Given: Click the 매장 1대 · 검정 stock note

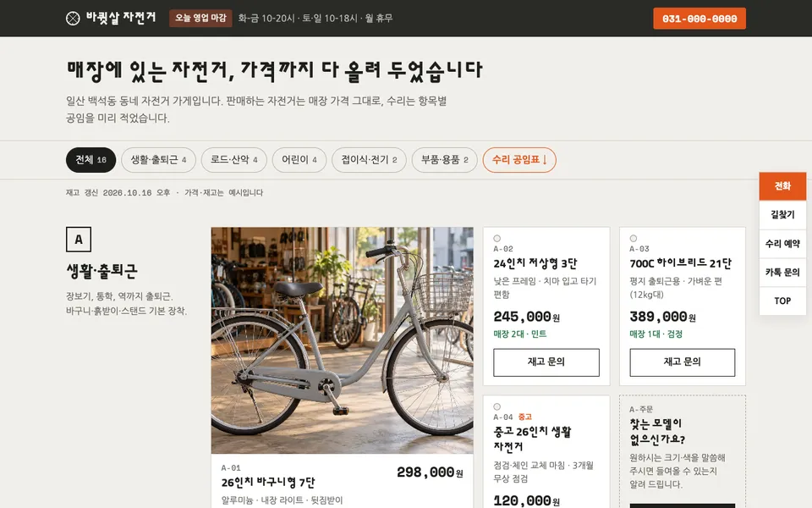Looking at the screenshot, I should (x=656, y=334).
